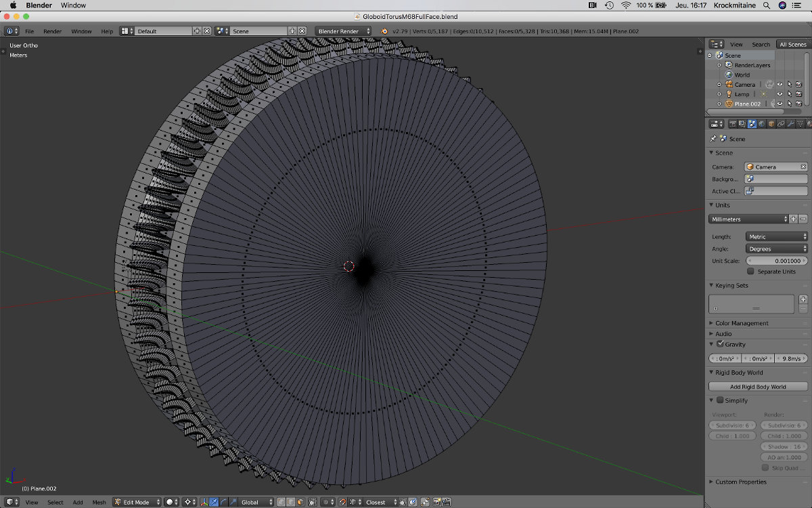Open the Mesh menu
Viewport: 812px width, 508px height.
point(99,502)
